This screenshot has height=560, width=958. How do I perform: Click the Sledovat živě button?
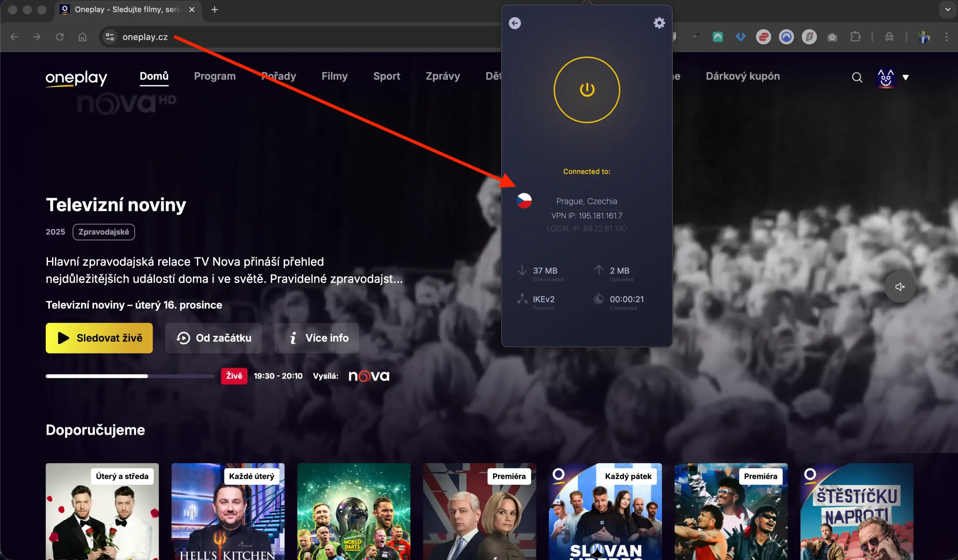tap(99, 338)
